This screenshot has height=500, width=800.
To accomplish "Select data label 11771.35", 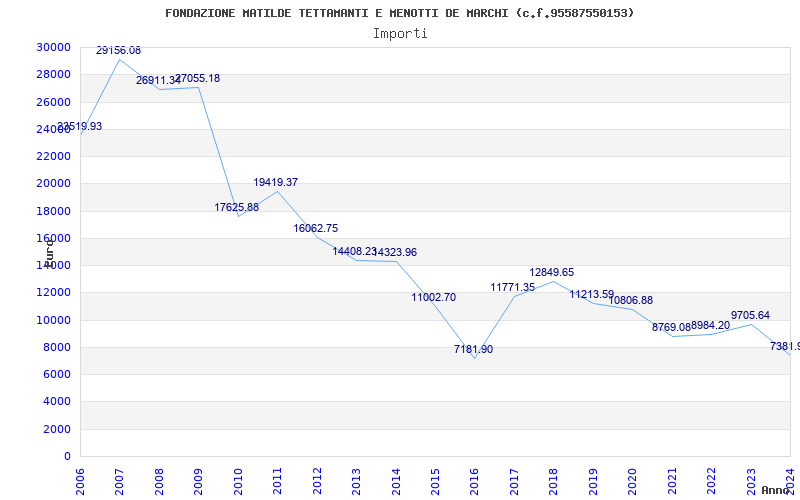I will click(x=513, y=288).
